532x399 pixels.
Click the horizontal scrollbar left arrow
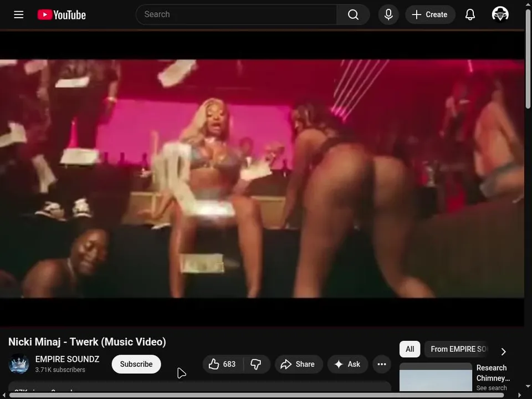tap(4, 395)
